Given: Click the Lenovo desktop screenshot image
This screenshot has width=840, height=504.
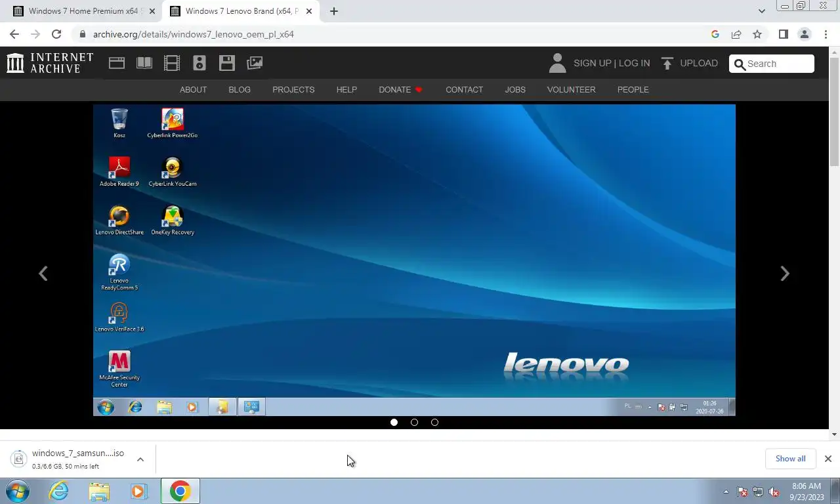Looking at the screenshot, I should point(414,260).
